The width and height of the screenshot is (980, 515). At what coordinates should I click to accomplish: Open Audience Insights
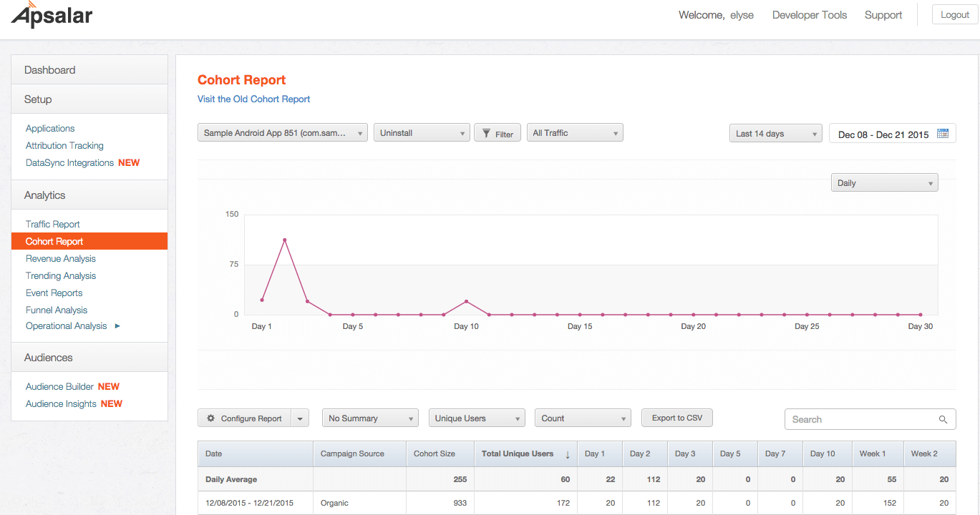coord(61,404)
